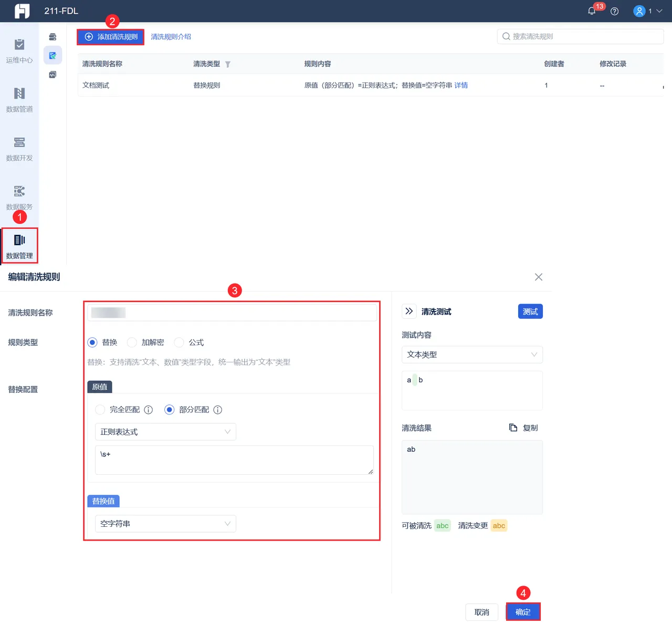This screenshot has height=624, width=672.
Task: Select the 公式 rule type radio
Action: tap(178, 342)
